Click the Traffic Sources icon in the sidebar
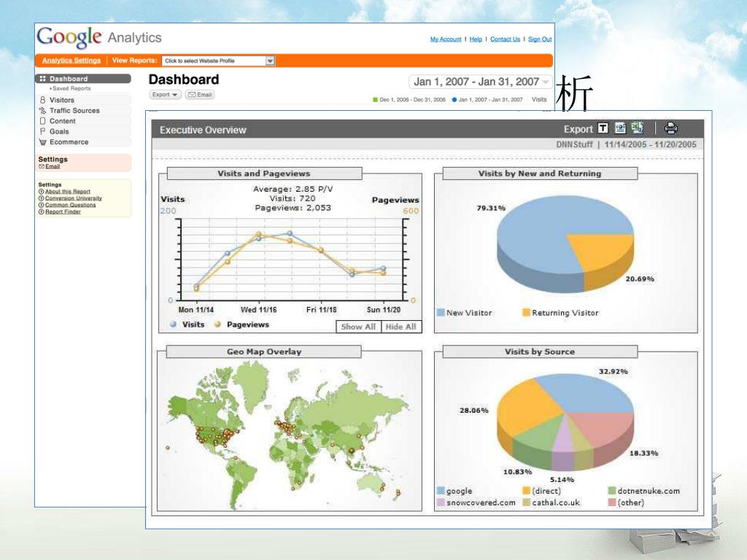This screenshot has width=747, height=560. [x=42, y=111]
